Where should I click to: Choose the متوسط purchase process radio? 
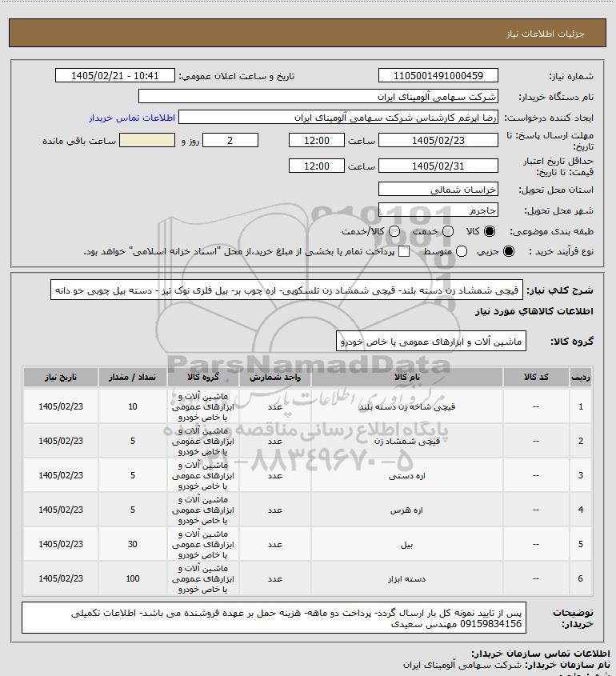[x=462, y=251]
